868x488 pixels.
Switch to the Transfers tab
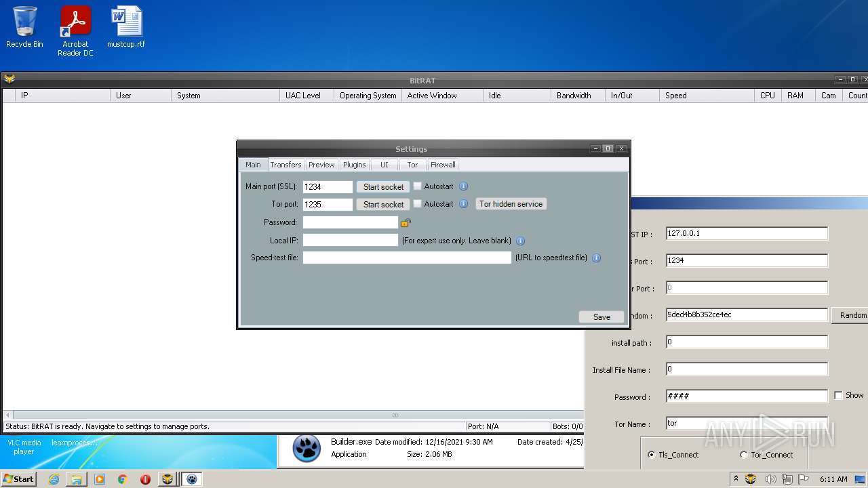[285, 165]
